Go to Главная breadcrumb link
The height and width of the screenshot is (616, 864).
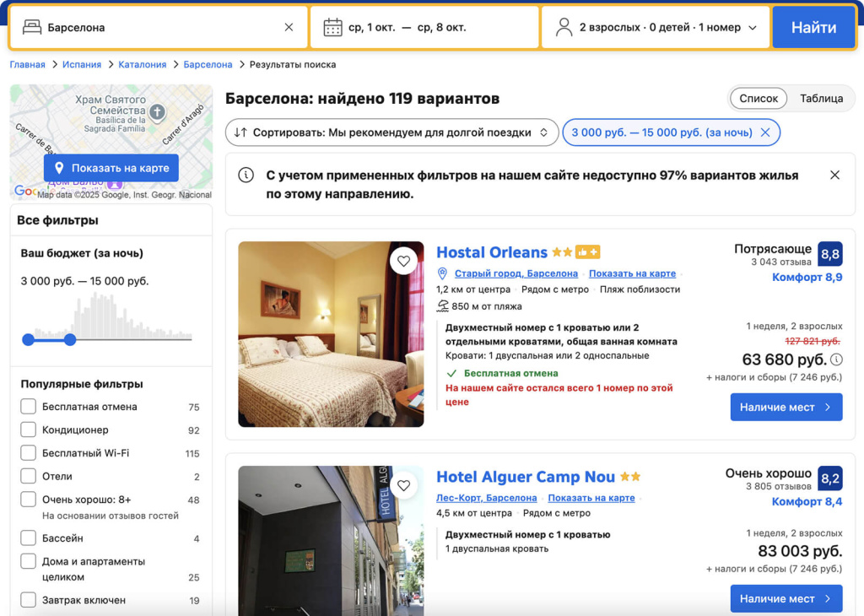[28, 64]
